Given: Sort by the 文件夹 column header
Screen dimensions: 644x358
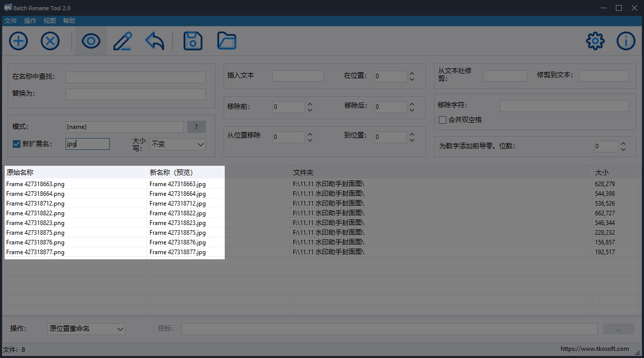Looking at the screenshot, I should pyautogui.click(x=441, y=172).
